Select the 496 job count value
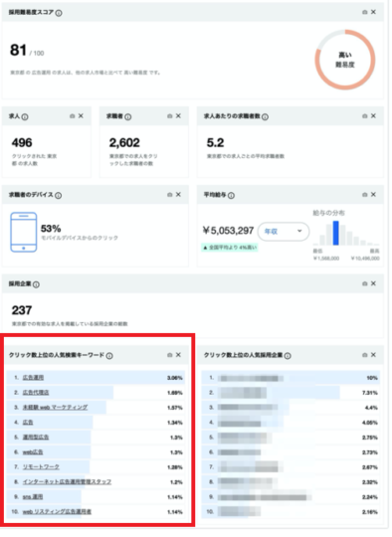Viewport: 392px width, 537px height. (22, 143)
